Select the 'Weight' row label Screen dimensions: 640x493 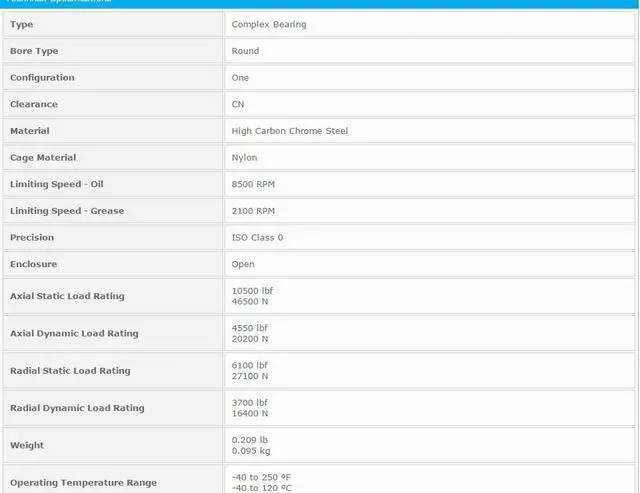[x=27, y=445]
